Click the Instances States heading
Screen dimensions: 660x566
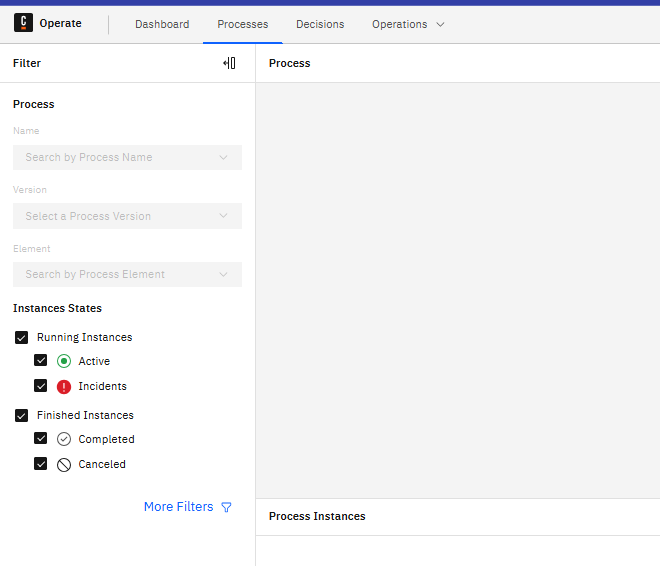pyautogui.click(x=57, y=308)
